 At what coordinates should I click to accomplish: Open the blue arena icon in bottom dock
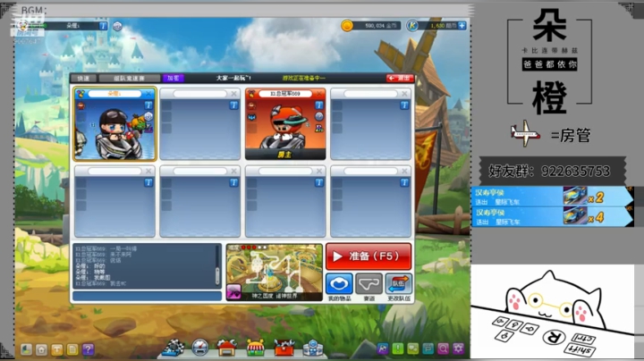coord(312,348)
